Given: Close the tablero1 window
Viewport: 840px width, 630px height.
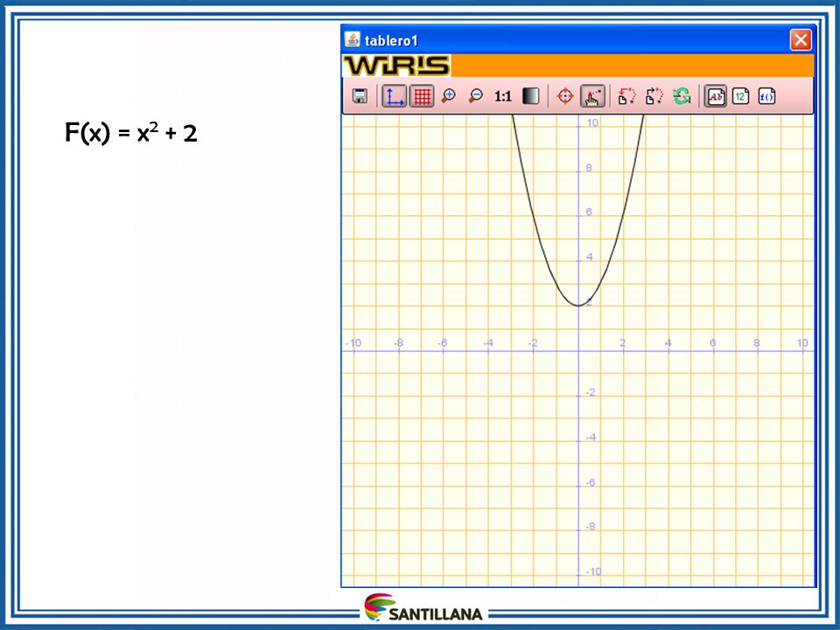Looking at the screenshot, I should 801,39.
